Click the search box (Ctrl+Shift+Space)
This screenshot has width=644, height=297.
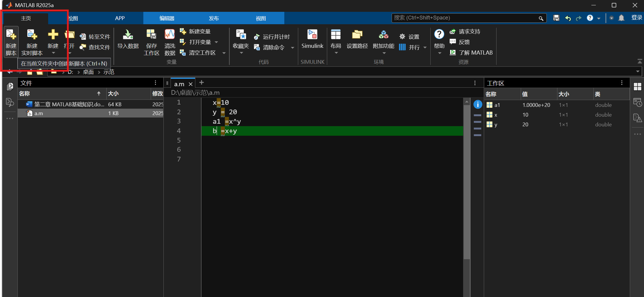tap(469, 18)
